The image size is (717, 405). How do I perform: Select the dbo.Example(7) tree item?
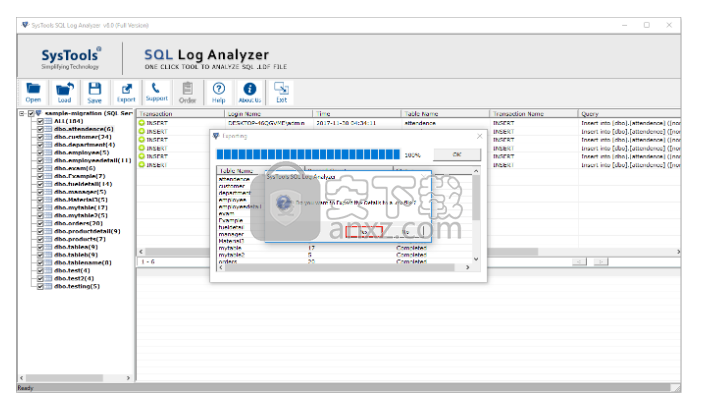click(80, 176)
